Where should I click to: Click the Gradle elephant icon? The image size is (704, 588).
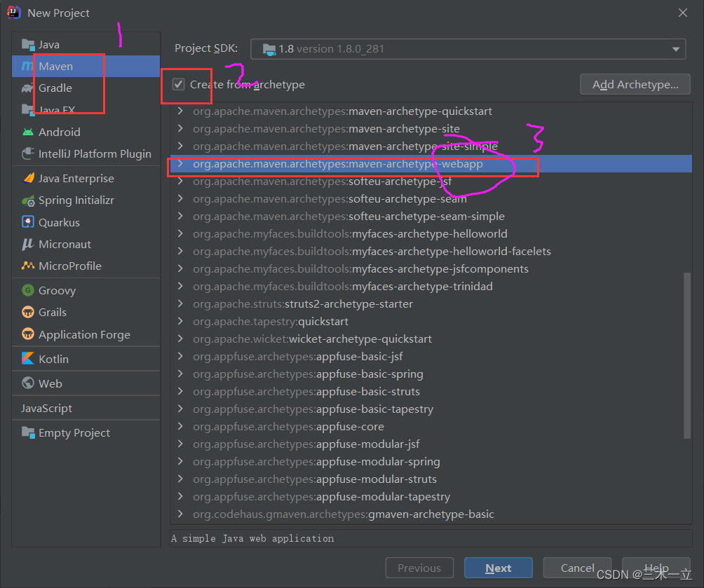click(x=28, y=88)
